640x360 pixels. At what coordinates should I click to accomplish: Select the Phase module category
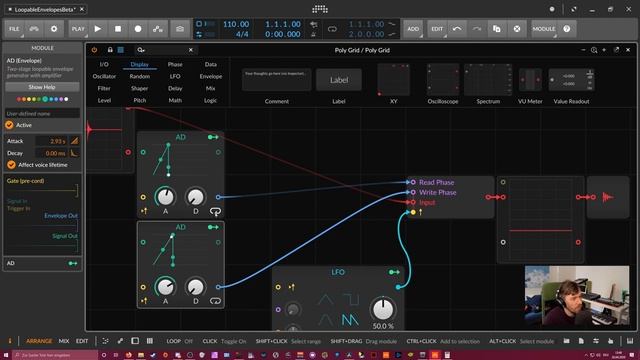coord(175,64)
